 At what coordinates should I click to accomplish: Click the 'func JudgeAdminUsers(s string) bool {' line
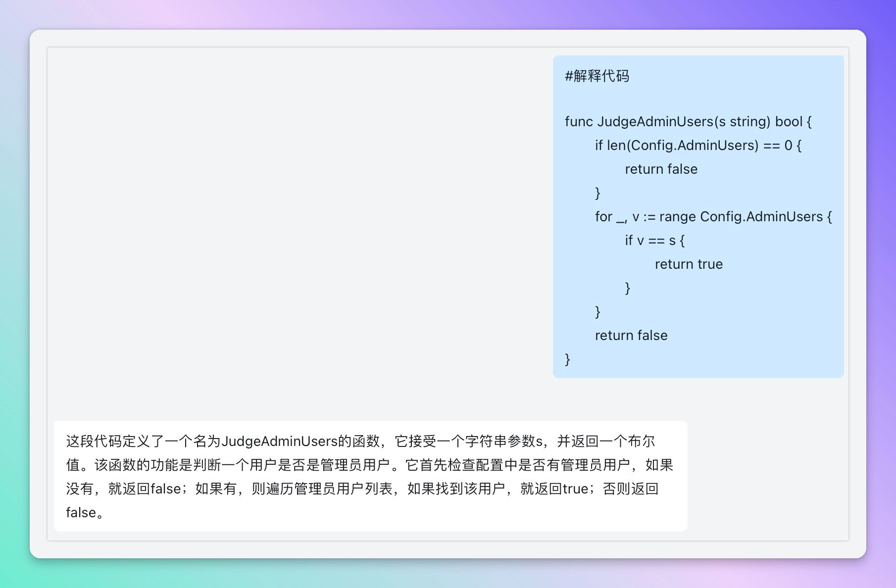pos(688,122)
